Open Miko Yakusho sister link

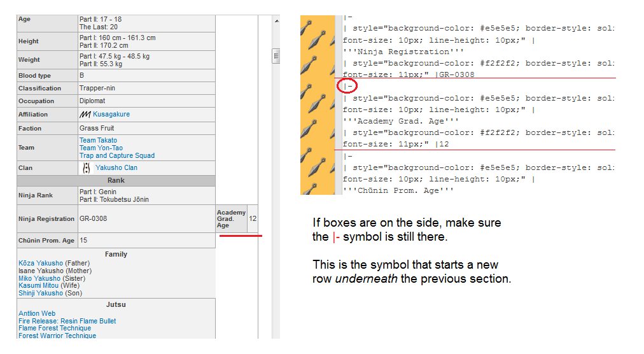[39, 278]
